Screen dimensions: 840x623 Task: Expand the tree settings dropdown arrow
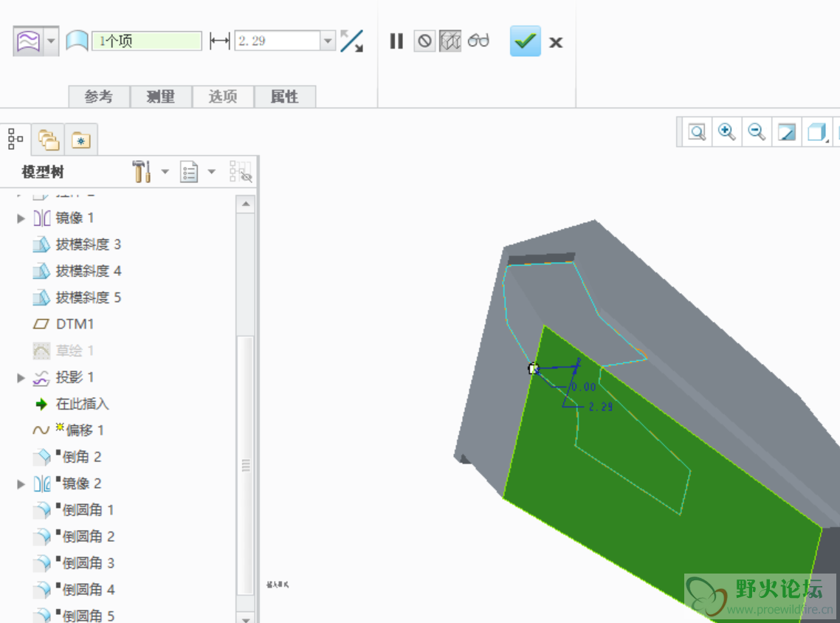pyautogui.click(x=165, y=172)
